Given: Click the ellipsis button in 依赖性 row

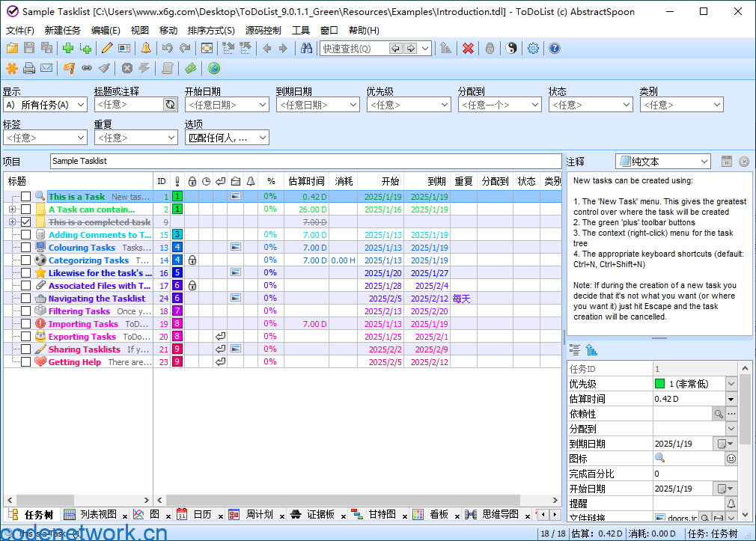Looking at the screenshot, I should click(731, 414).
